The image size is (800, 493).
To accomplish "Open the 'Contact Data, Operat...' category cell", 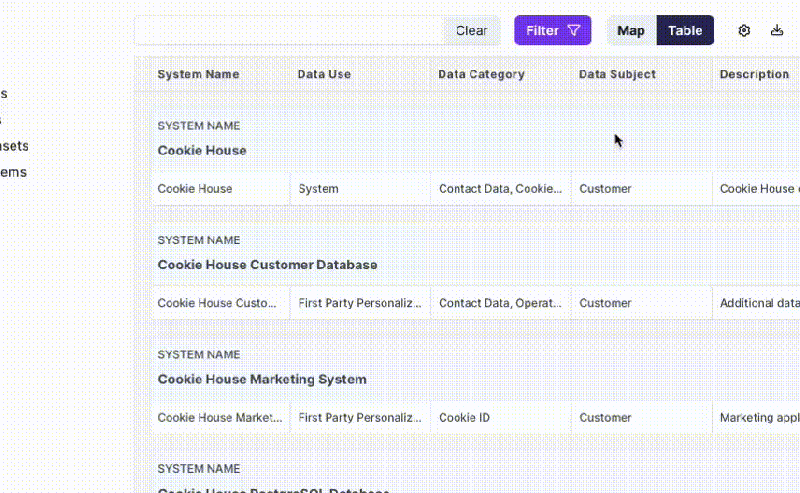I will pyautogui.click(x=501, y=303).
